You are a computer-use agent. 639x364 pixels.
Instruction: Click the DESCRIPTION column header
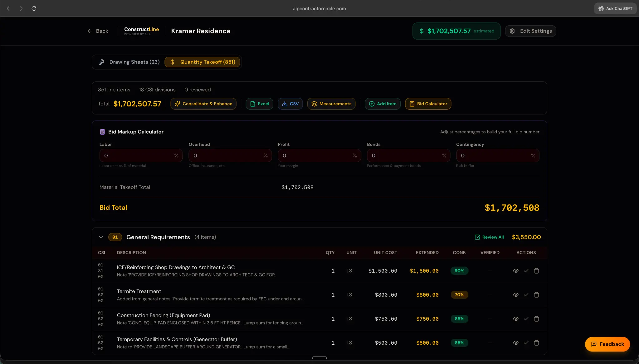[131, 253]
